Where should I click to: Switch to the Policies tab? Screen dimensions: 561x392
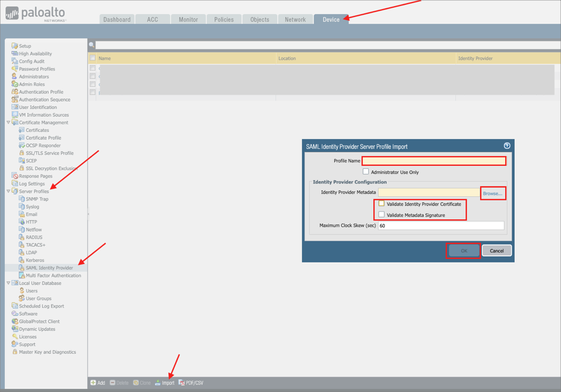224,19
